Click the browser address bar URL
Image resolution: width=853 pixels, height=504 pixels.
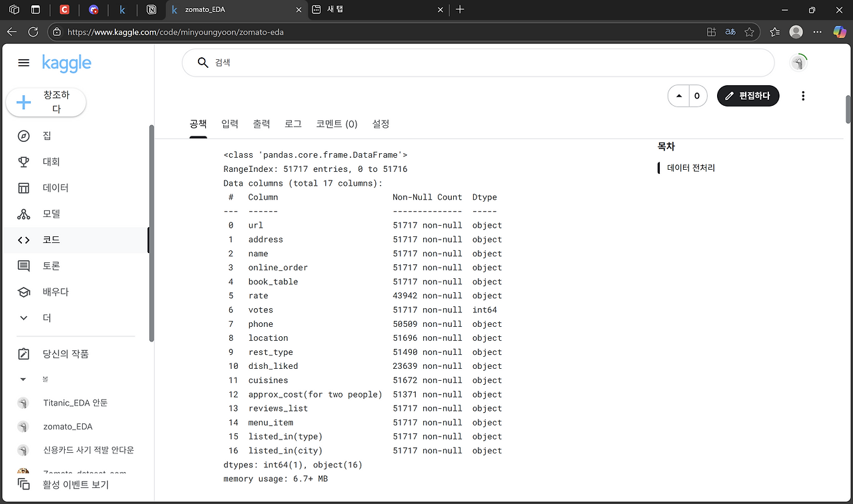(x=175, y=32)
